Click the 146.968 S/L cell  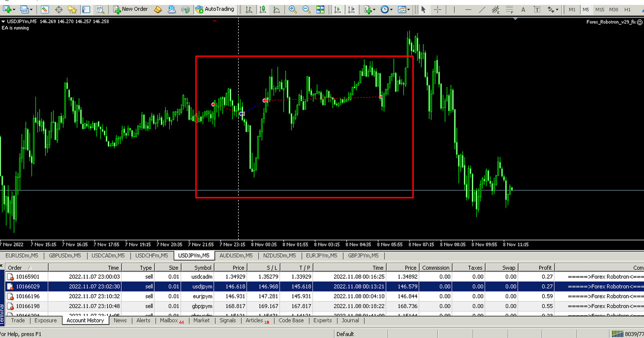[x=263, y=287]
